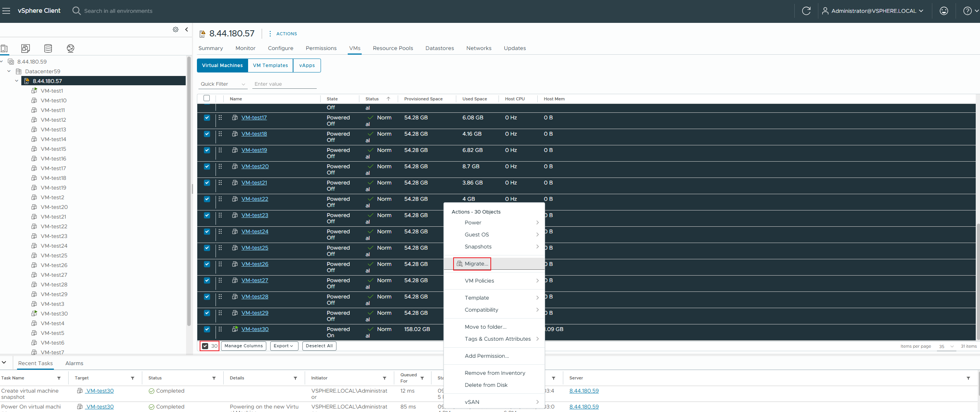Click the Deselect All button
The width and height of the screenshot is (980, 412).
[x=319, y=346]
